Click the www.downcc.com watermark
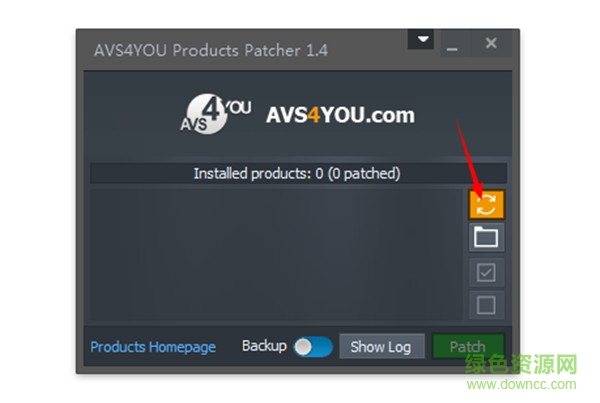The width and height of the screenshot is (600, 403). pos(522,384)
